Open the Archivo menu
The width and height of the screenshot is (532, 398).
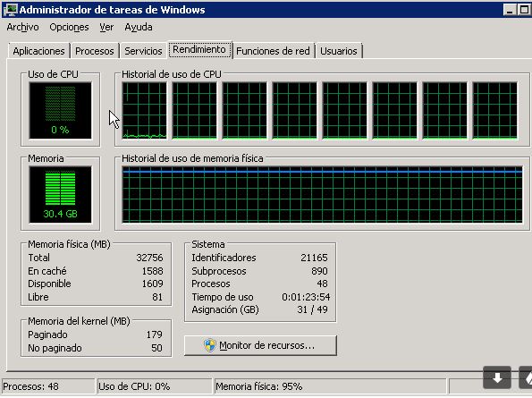[22, 27]
